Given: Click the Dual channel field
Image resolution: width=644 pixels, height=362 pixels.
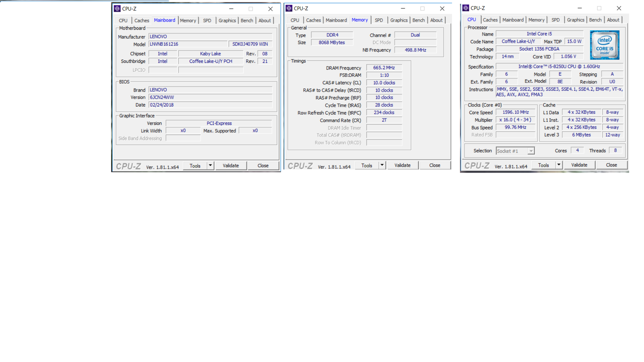Looking at the screenshot, I should tap(415, 35).
